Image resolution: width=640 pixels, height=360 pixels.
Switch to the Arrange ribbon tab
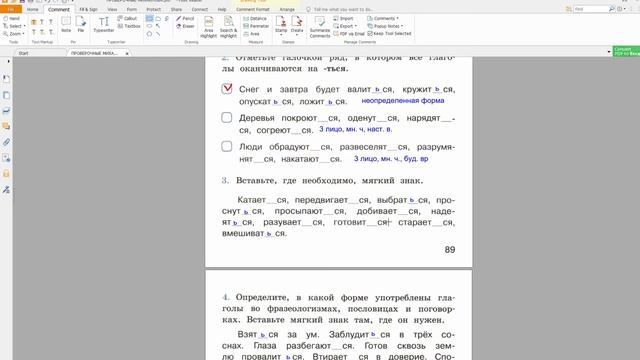pyautogui.click(x=287, y=9)
